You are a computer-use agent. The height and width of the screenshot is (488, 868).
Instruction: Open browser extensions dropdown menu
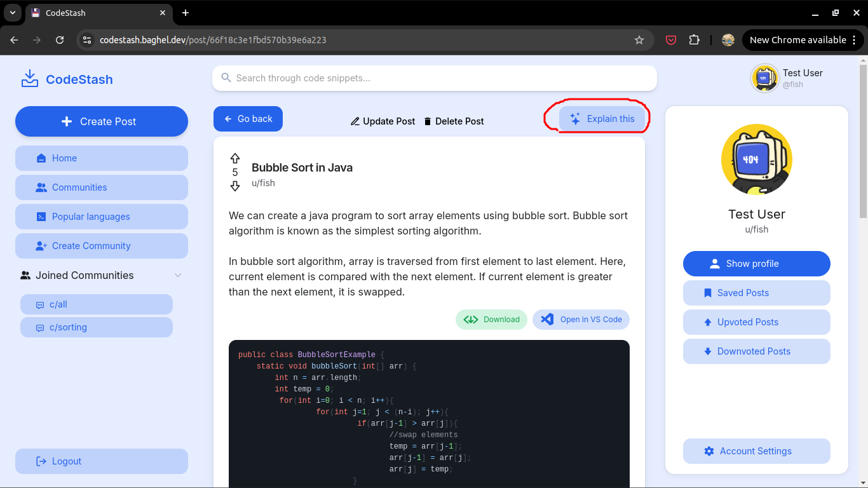[x=695, y=39]
